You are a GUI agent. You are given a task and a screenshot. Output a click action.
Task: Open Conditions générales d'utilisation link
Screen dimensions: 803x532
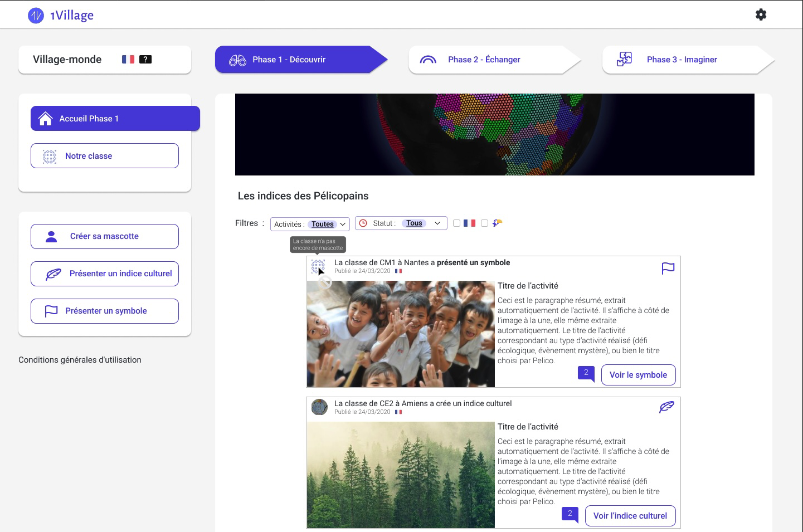coord(80,360)
